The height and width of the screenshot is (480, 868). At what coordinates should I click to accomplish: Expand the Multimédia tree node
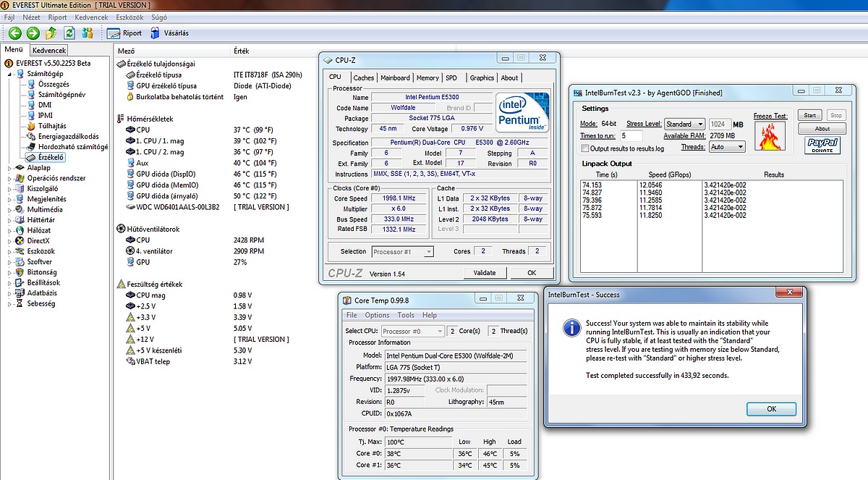tap(9, 209)
